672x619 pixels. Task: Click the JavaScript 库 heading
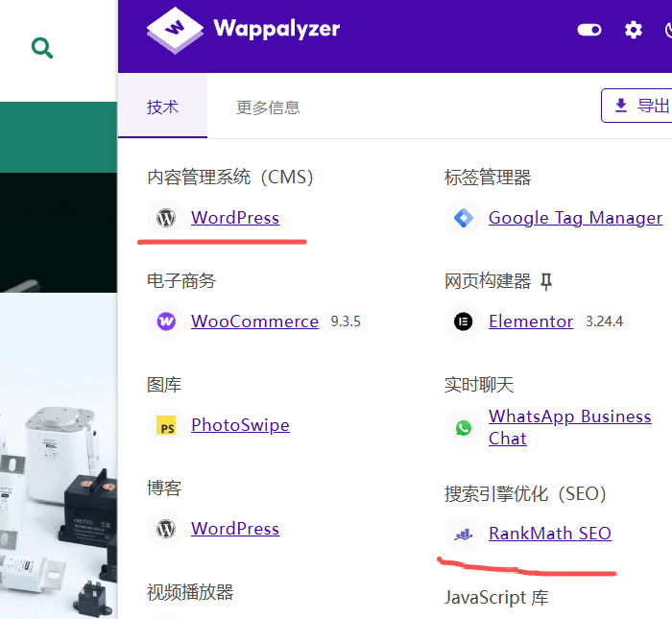[496, 598]
